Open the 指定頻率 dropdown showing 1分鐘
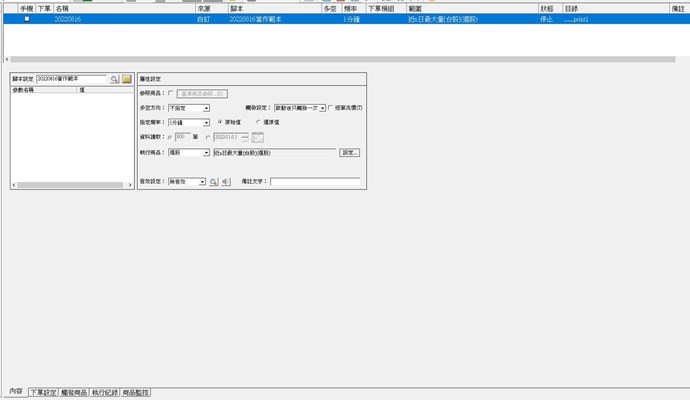The height and width of the screenshot is (400, 690). [206, 122]
